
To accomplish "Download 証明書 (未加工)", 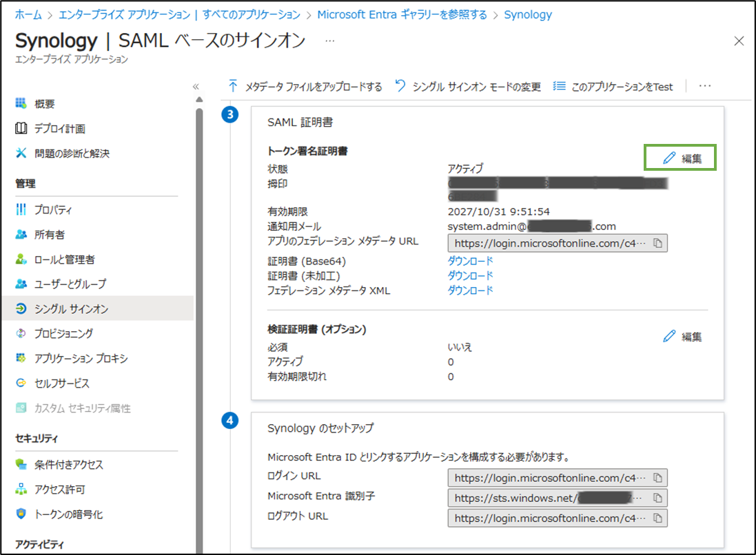I will pos(470,275).
